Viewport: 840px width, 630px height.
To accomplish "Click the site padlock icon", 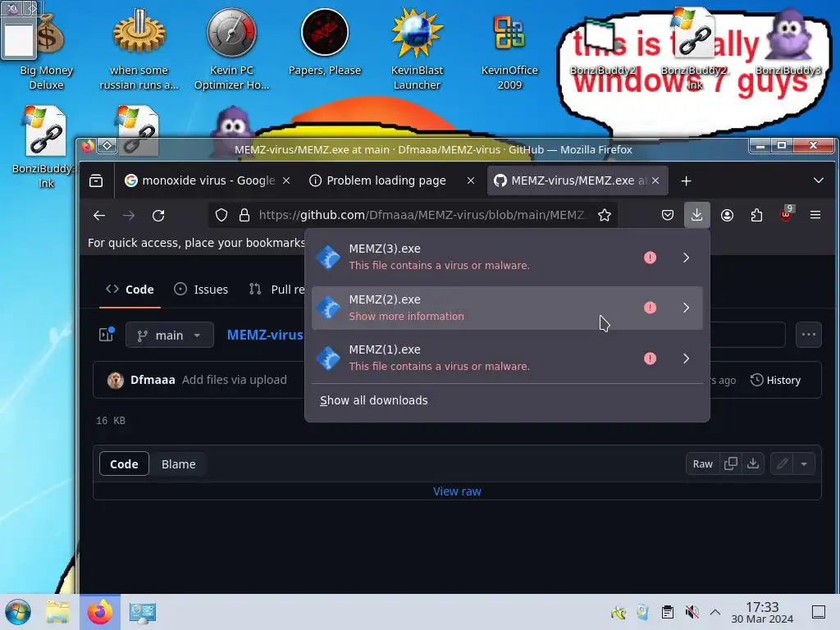I will coord(244,216).
